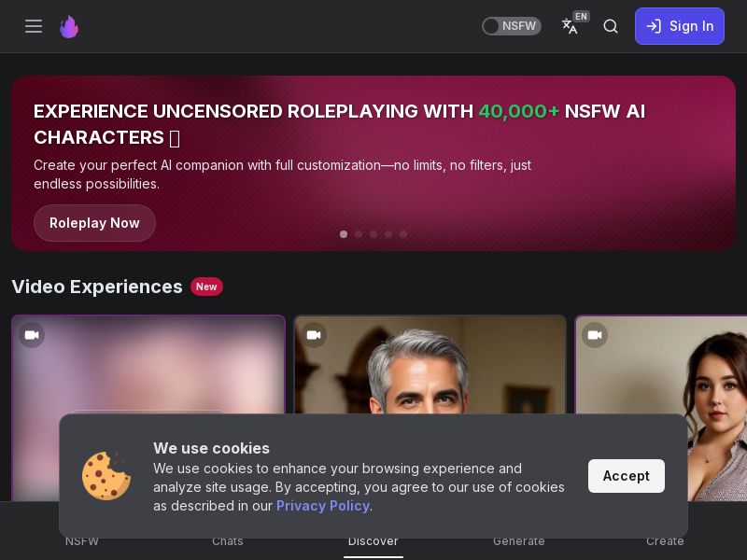Click the Sign In button
Image resolution: width=747 pixels, height=560 pixels.
pyautogui.click(x=679, y=26)
